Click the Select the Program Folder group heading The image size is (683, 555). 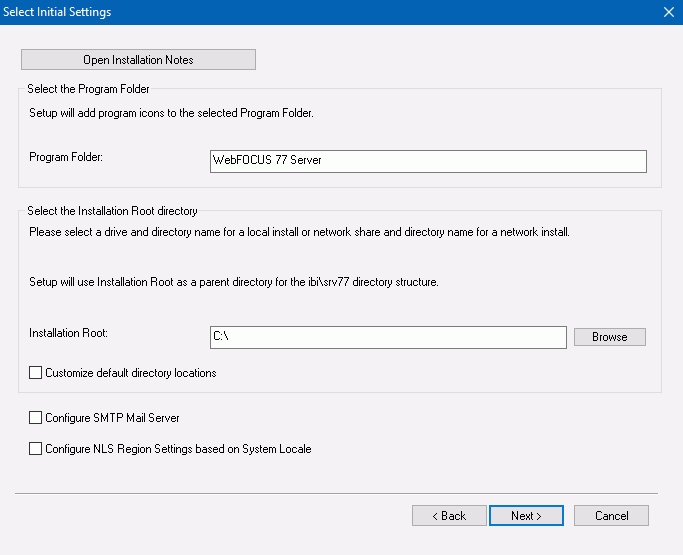[x=88, y=89]
